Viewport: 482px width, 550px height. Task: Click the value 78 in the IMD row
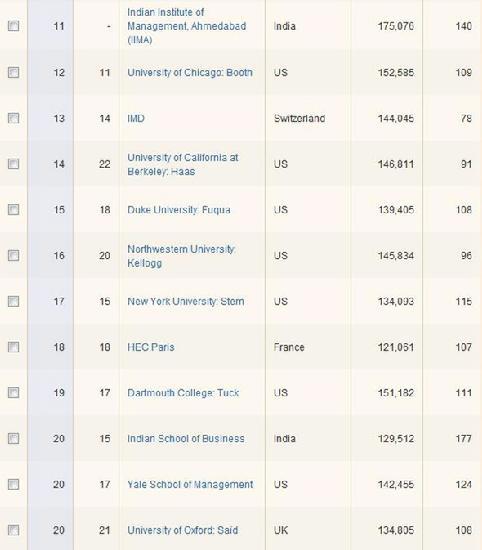(x=466, y=118)
